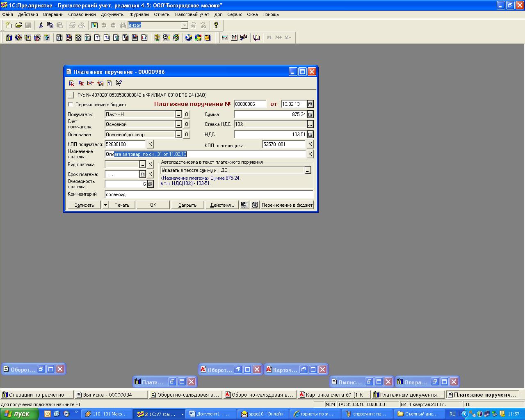
Task: Switch to the Платежные документы window tab
Action: 408,395
